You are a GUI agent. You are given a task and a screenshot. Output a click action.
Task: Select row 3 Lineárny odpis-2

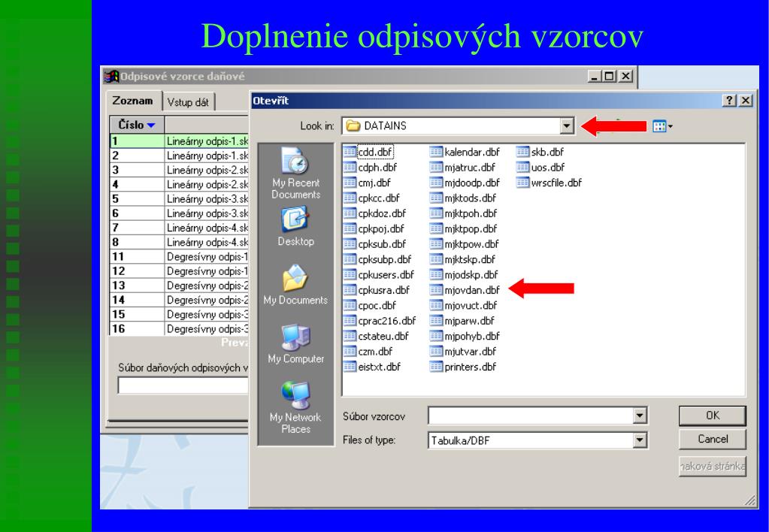(x=180, y=170)
